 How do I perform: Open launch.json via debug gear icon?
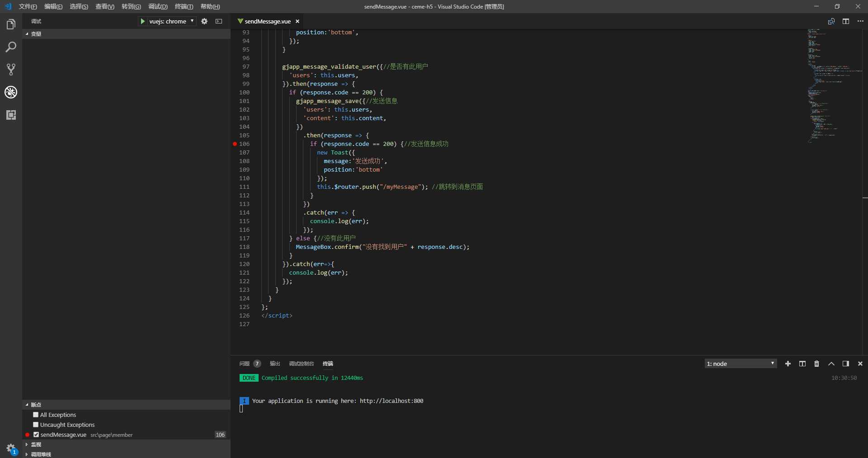coord(204,21)
